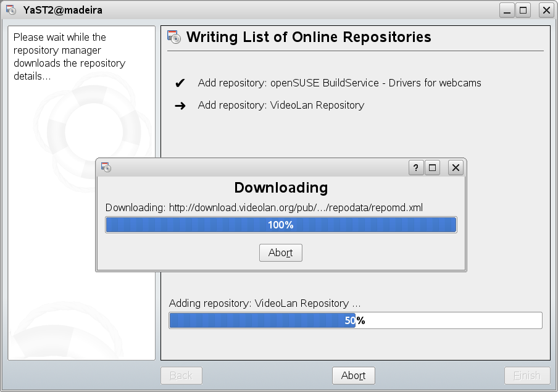
Task: Close the YaST2 main window
Action: 546,10
